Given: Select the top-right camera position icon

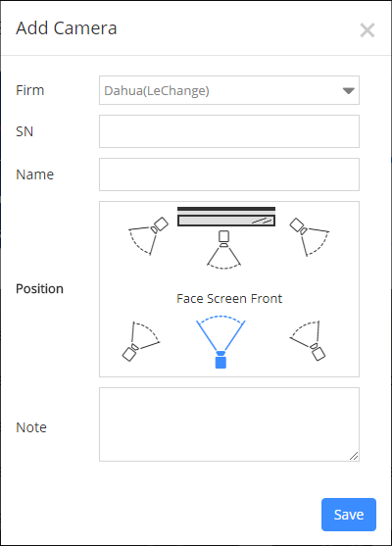Looking at the screenshot, I should point(309,237).
